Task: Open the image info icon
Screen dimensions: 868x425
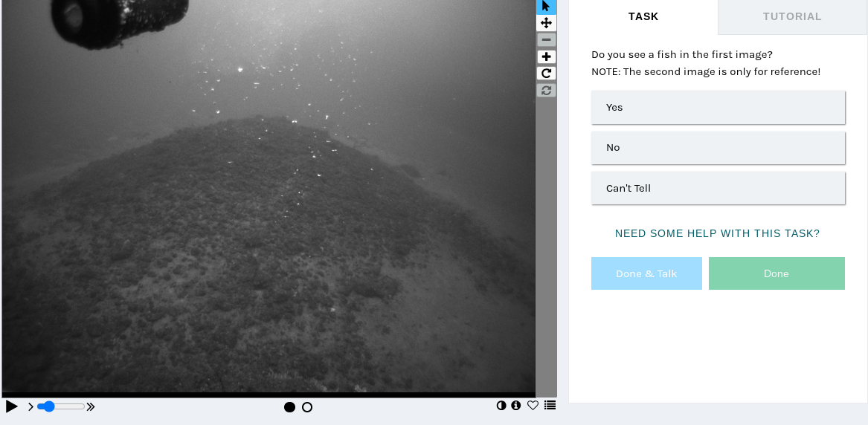Action: click(516, 406)
